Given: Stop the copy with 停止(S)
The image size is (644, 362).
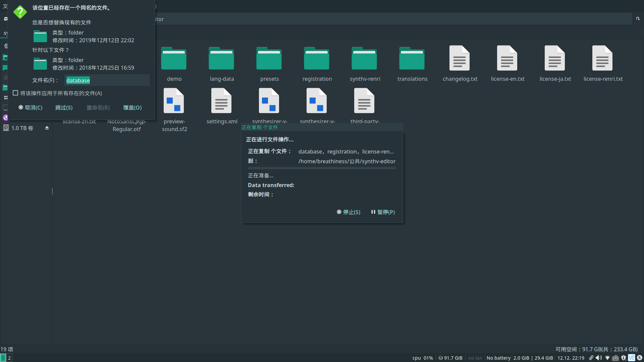Looking at the screenshot, I should [348, 212].
